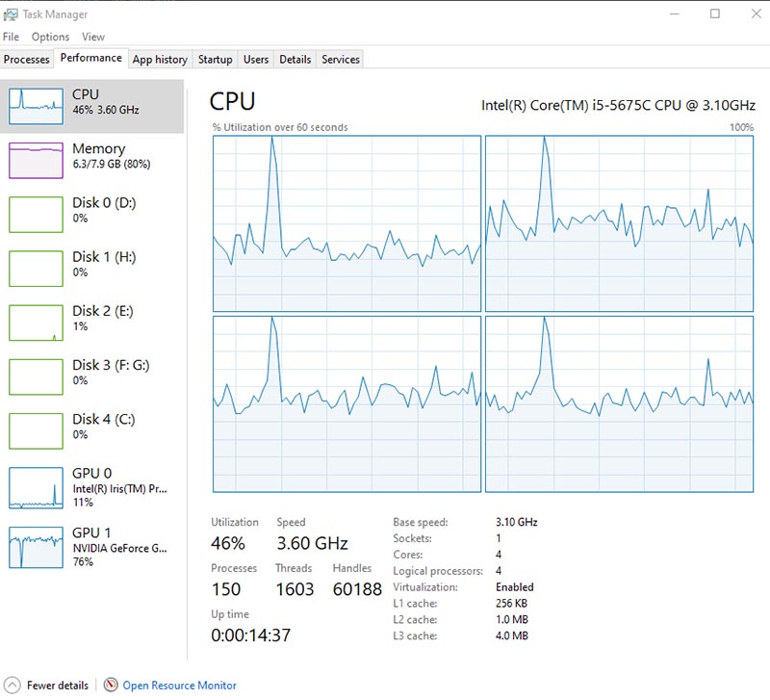
Task: Click the 3.60 GHz speed value
Action: tap(312, 543)
